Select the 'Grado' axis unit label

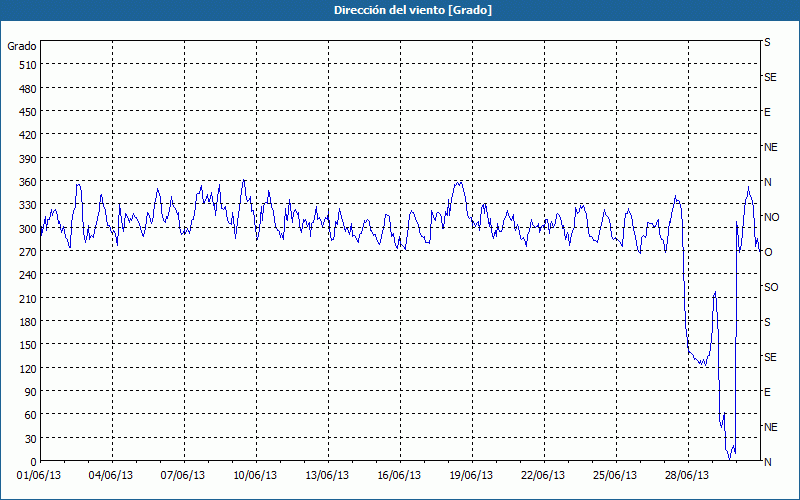[x=22, y=46]
